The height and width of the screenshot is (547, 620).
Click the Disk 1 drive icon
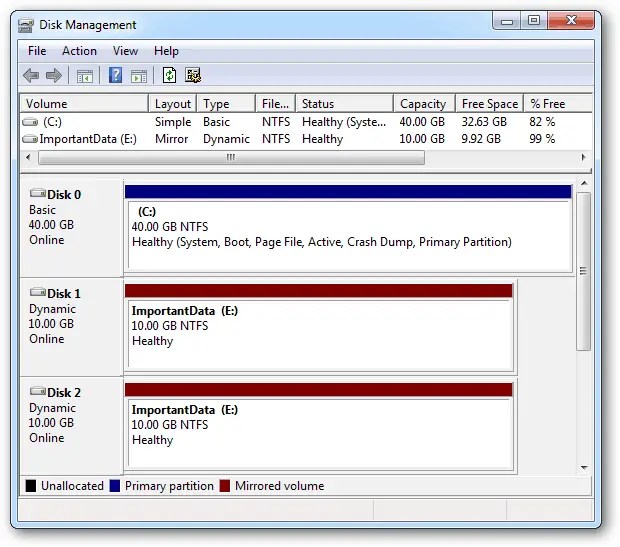click(x=38, y=292)
